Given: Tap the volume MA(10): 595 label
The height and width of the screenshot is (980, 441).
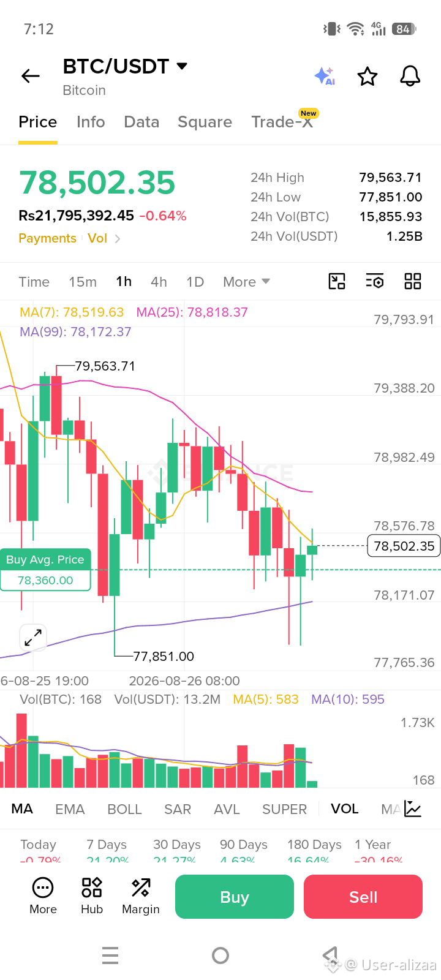Looking at the screenshot, I should coord(348,699).
